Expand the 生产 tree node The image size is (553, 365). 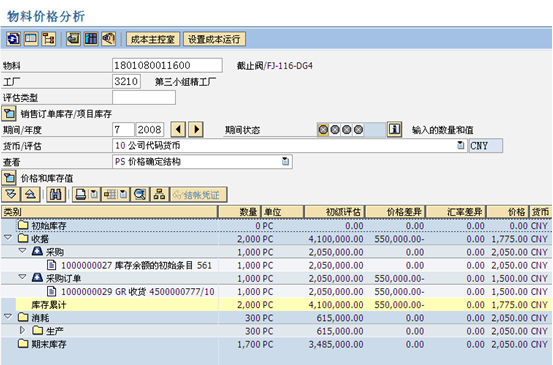[x=23, y=330]
